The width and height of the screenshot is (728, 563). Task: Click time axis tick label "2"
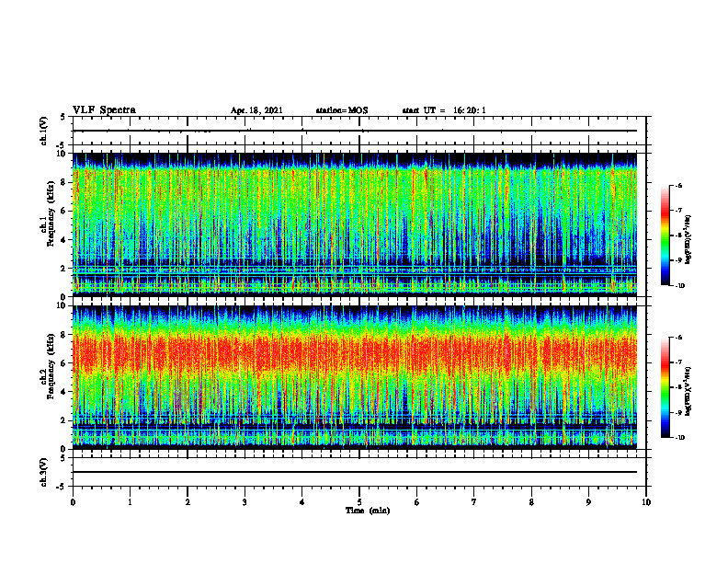[188, 502]
